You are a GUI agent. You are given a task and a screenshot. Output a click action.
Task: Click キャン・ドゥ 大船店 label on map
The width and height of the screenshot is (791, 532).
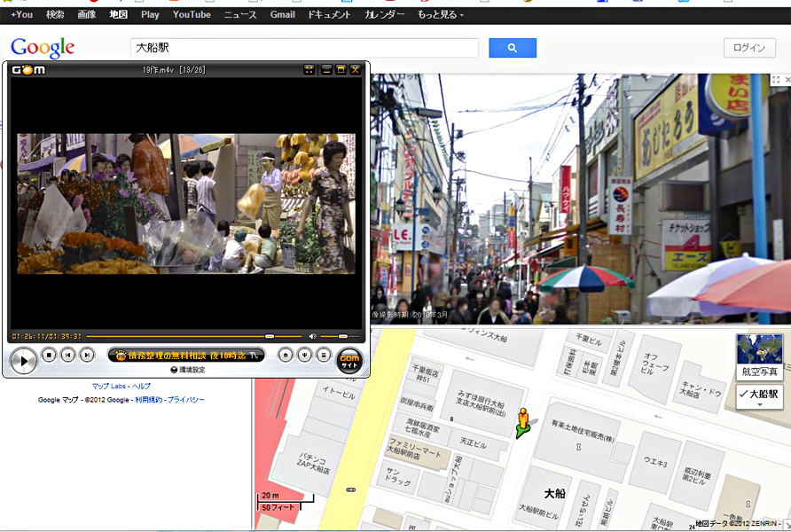699,389
